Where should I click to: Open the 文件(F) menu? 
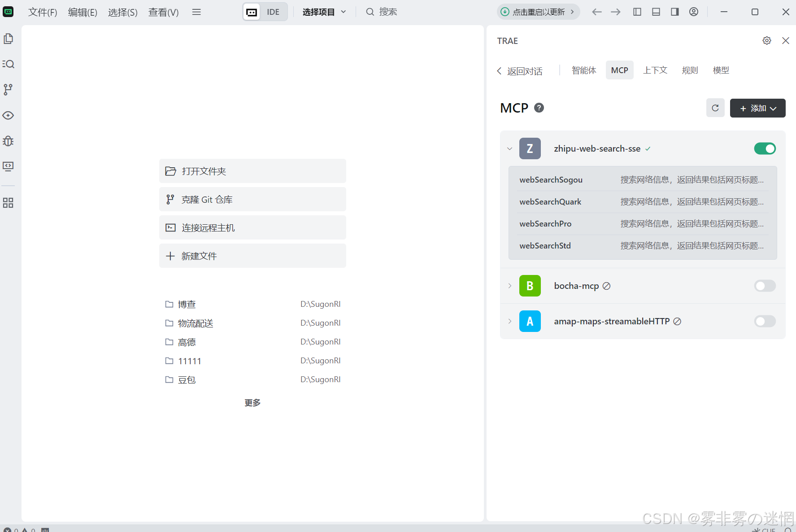(x=43, y=12)
